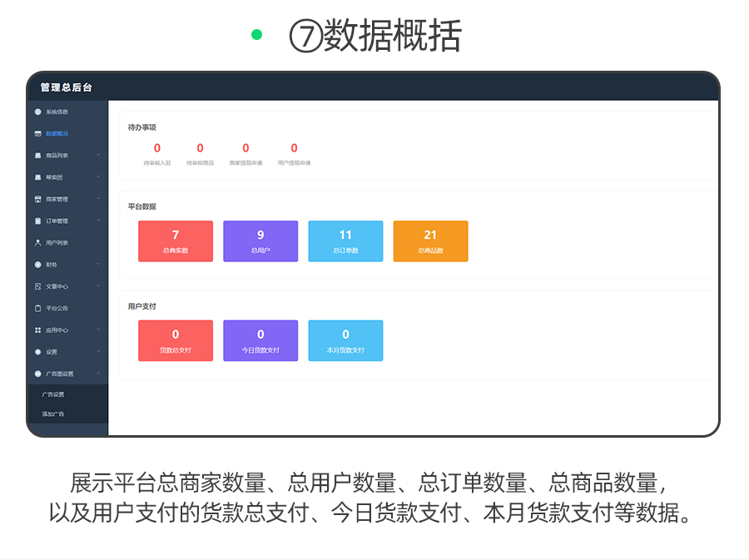Image resolution: width=749 pixels, height=560 pixels.
Task: Click the 系统信息 sidebar icon
Action: pos(37,112)
